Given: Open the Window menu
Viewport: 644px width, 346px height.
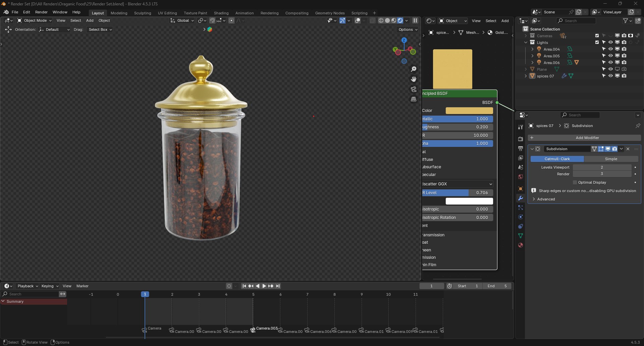Looking at the screenshot, I should (60, 12).
